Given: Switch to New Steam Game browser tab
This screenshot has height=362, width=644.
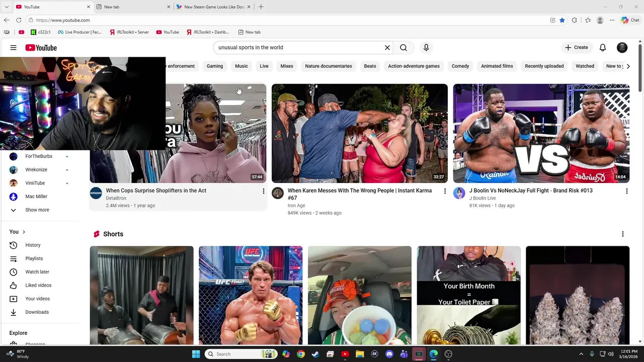Looking at the screenshot, I should tap(214, 7).
